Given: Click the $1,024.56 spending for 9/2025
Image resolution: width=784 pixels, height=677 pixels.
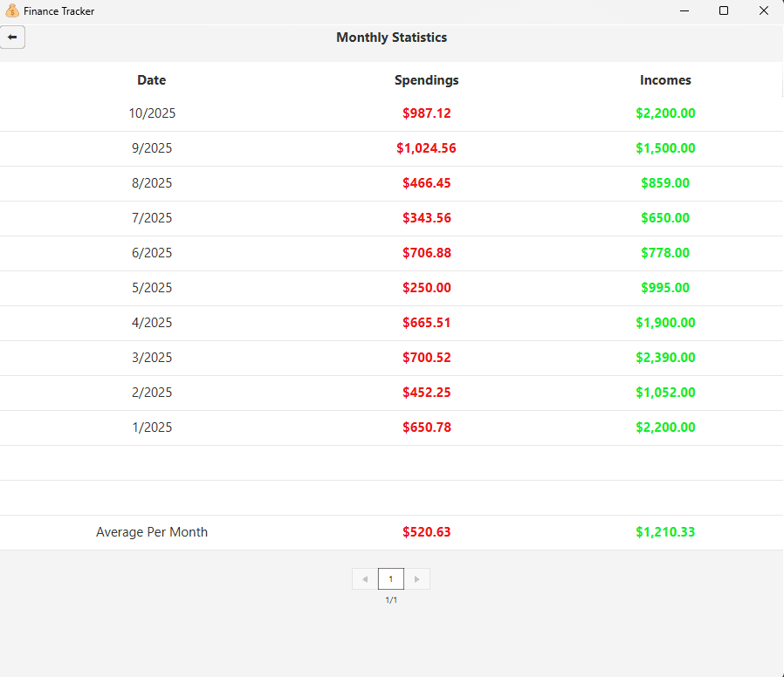Looking at the screenshot, I should pyautogui.click(x=426, y=148).
